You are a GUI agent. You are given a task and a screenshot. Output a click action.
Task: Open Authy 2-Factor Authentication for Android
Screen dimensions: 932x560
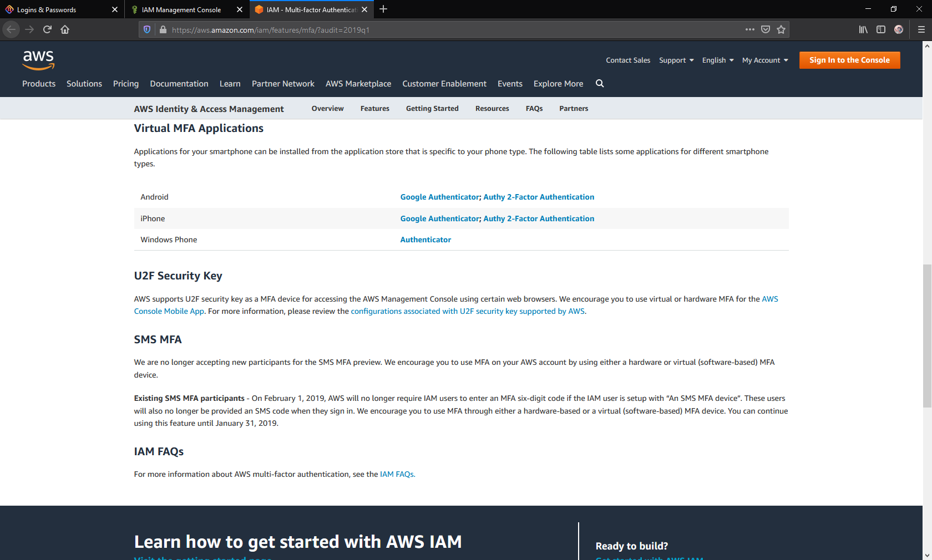539,197
